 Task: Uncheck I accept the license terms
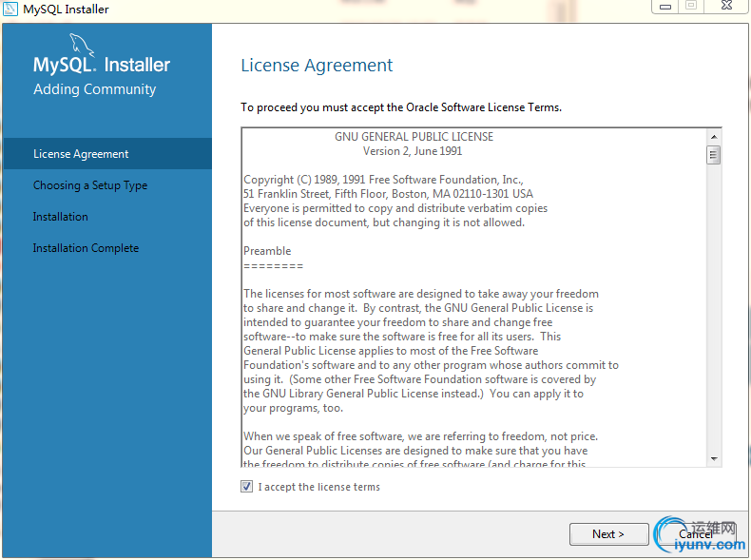(246, 487)
